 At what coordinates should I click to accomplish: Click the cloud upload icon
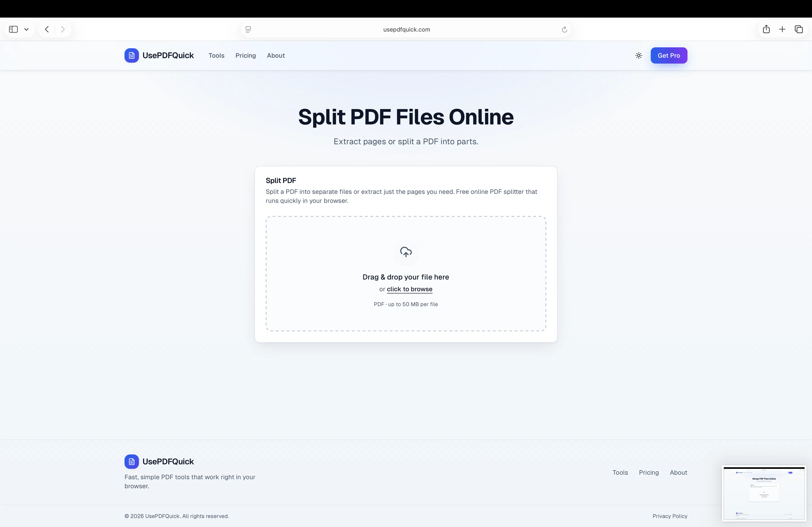tap(406, 252)
